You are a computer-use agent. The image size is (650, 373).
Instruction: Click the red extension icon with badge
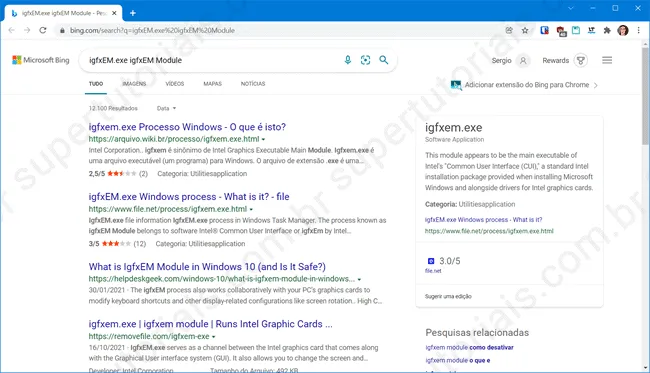[x=561, y=31]
